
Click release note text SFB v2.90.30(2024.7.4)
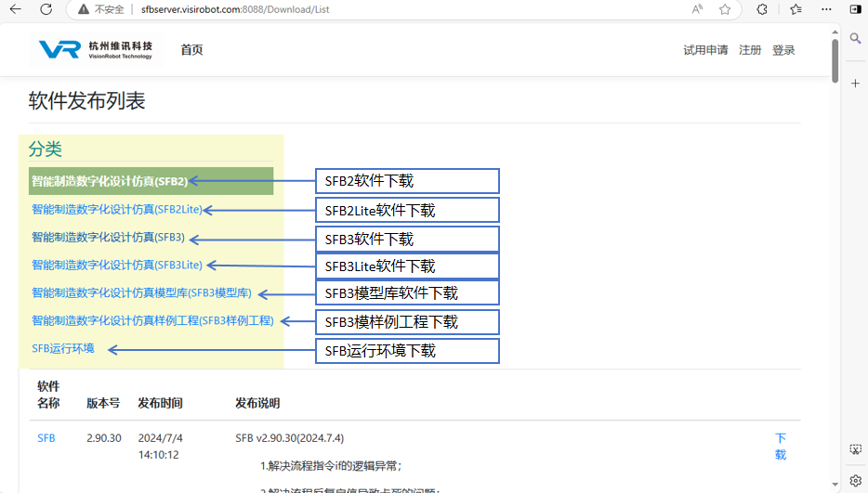tap(290, 437)
